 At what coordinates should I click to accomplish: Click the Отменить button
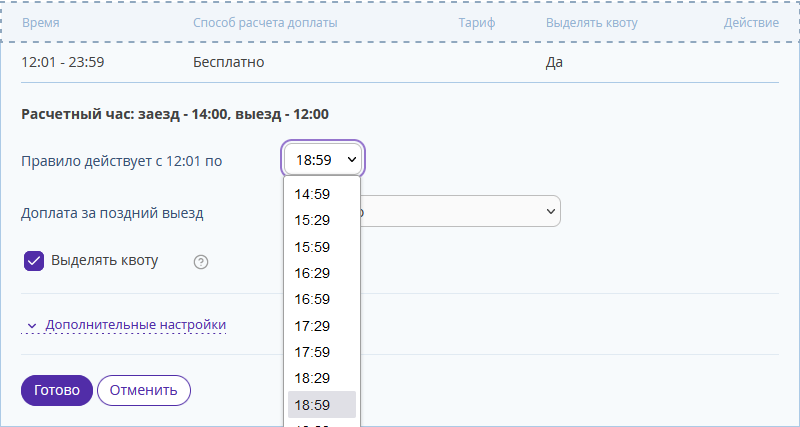[x=144, y=390]
